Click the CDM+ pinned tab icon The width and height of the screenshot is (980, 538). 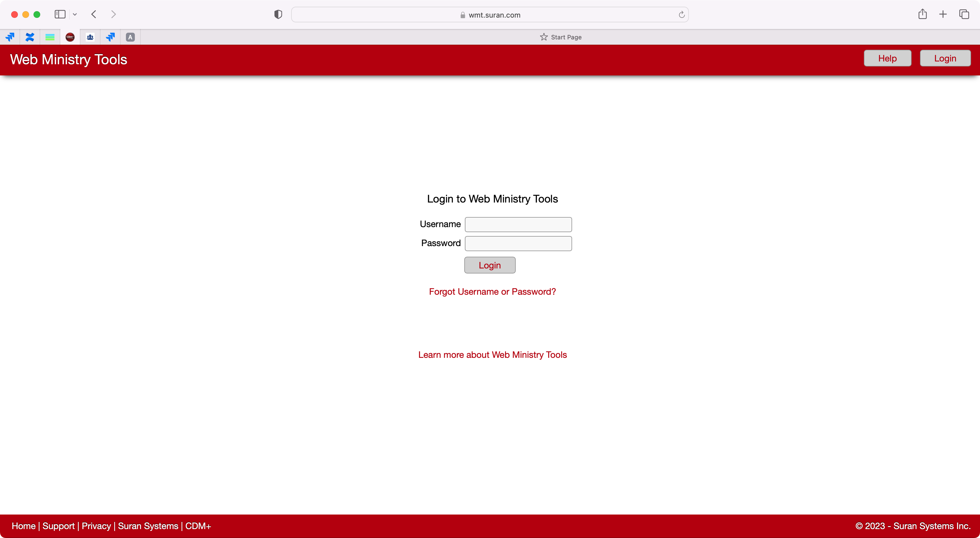70,37
